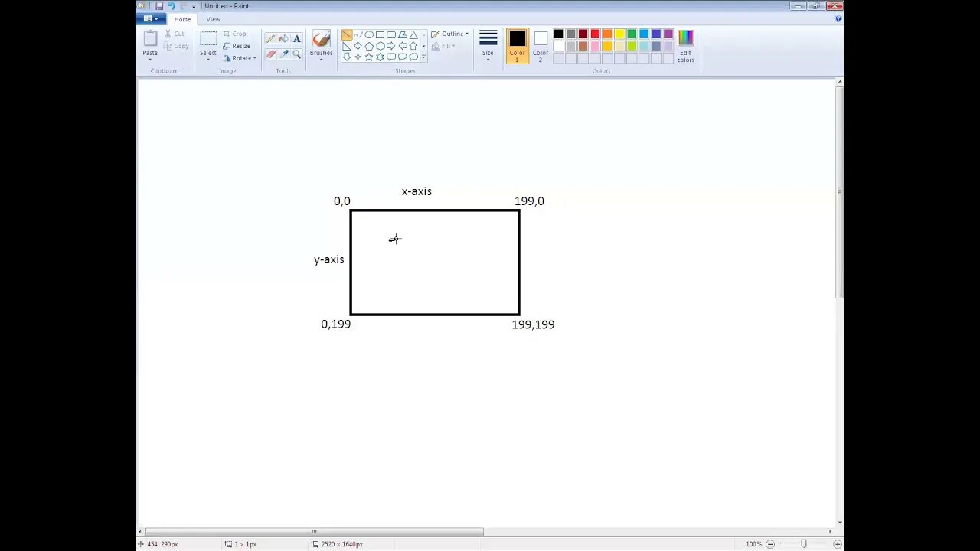Viewport: 980px width, 551px height.
Task: Select the Fill with color bucket tool
Action: [283, 38]
